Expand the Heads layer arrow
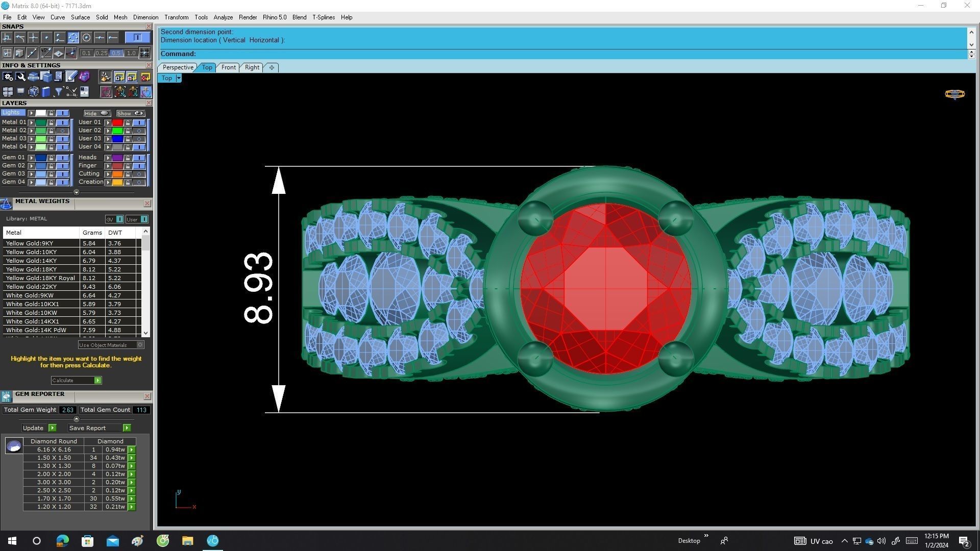This screenshot has height=551, width=980. coord(108,158)
